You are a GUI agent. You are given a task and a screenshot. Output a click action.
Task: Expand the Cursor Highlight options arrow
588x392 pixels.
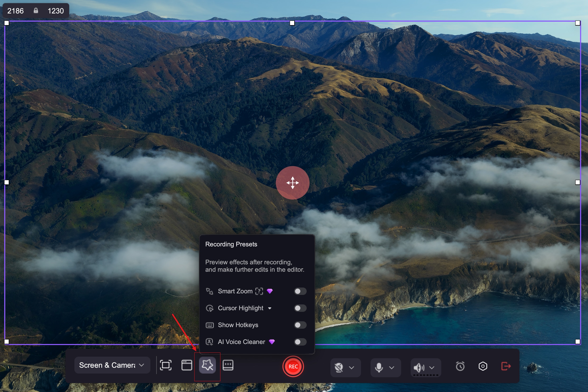[x=270, y=308]
